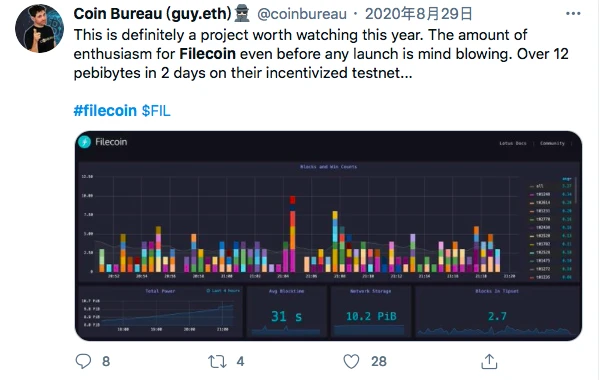This screenshot has width=601, height=380.
Task: Click the reply speech bubble icon
Action: pos(83,361)
